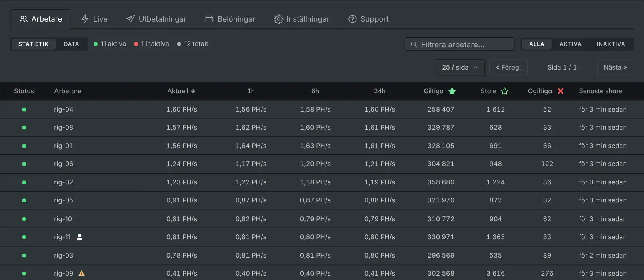Open the 25 / sida dropdown
Viewport: 644px width, 280px height.
[x=460, y=68]
